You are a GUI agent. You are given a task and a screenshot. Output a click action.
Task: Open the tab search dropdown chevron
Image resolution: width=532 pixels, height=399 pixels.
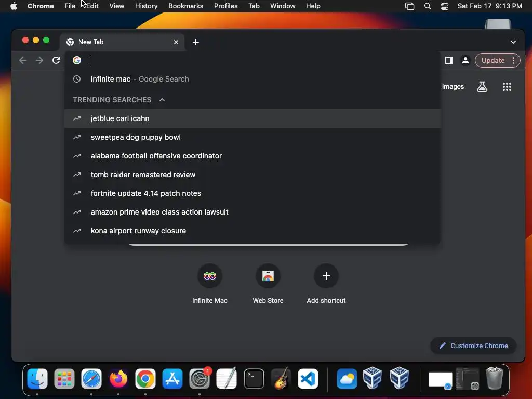[513, 42]
